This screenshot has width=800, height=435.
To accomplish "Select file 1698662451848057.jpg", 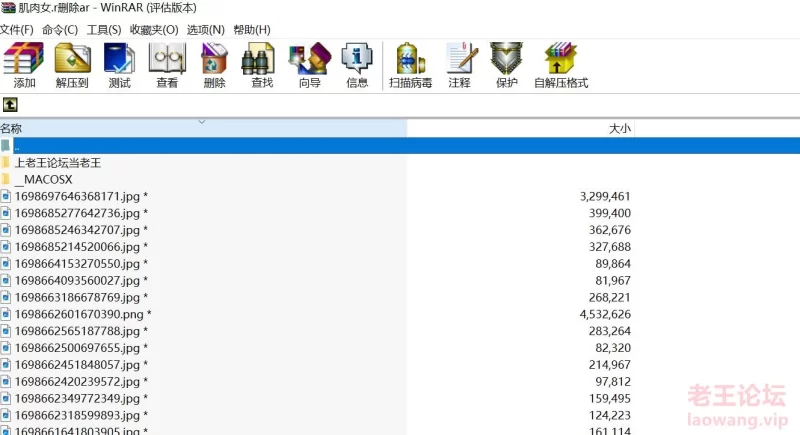I will click(x=81, y=365).
